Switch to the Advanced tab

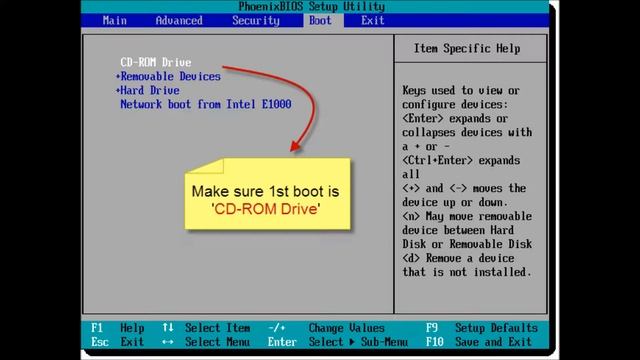179,20
